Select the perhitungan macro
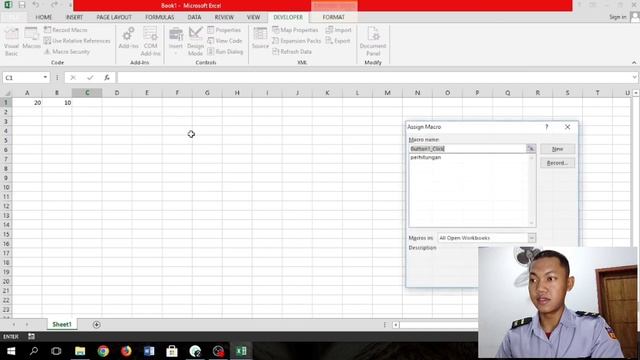Viewport: 640px width, 360px height. [x=426, y=157]
